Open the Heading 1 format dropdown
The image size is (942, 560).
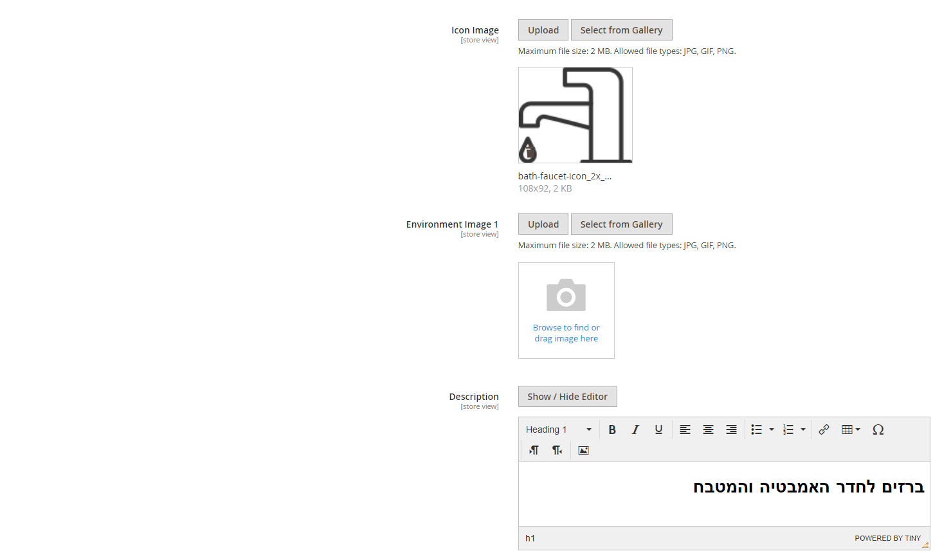click(x=558, y=429)
